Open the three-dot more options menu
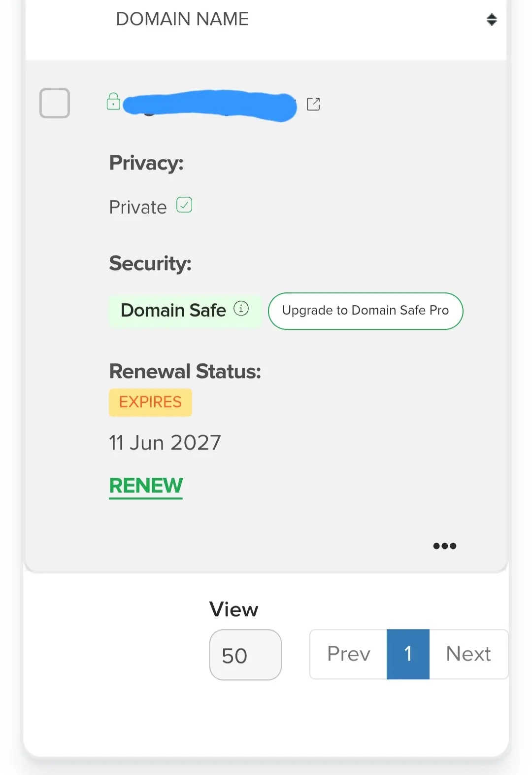The image size is (532, 775). [x=445, y=546]
